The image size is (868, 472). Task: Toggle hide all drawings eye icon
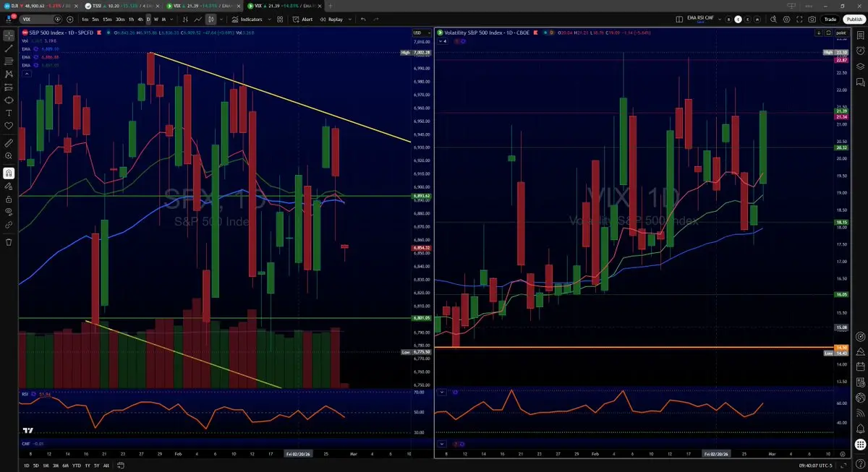(9, 212)
